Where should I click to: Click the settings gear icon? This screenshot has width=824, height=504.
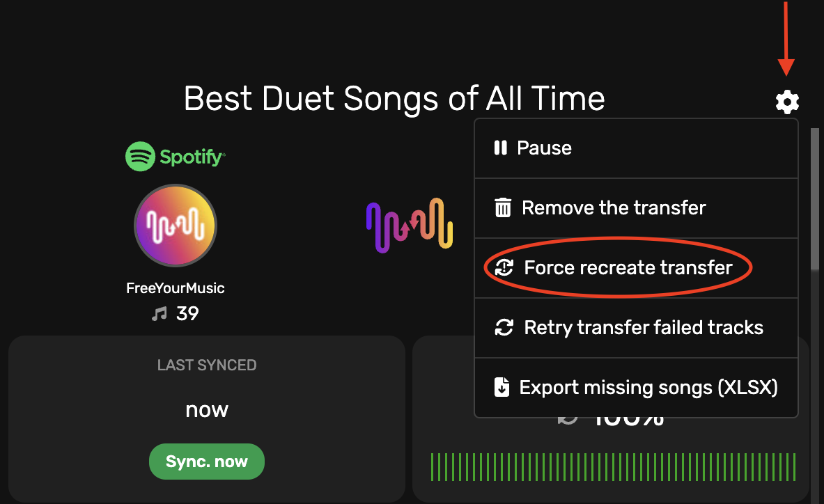coord(787,102)
